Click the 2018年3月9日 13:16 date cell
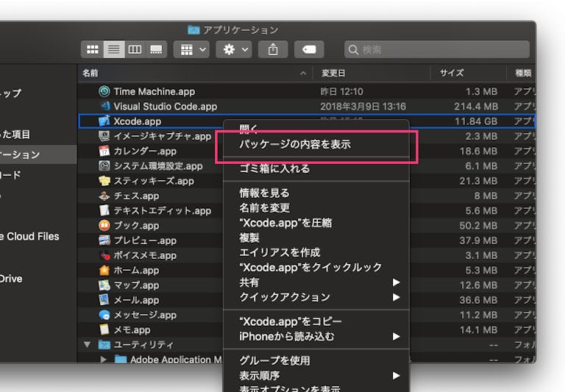Viewport: 565px width, 392px height. click(x=363, y=107)
